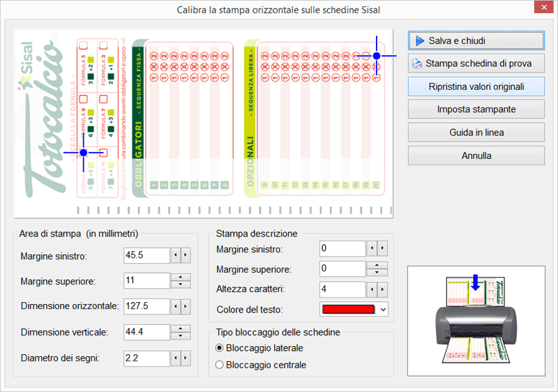Click the Dimensione verticale input field
The width and height of the screenshot is (558, 392).
pyautogui.click(x=146, y=333)
